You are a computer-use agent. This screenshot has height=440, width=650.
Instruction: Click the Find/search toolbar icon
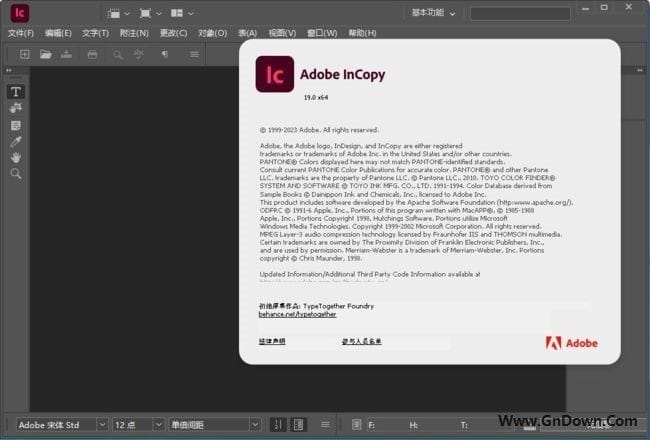click(x=118, y=55)
